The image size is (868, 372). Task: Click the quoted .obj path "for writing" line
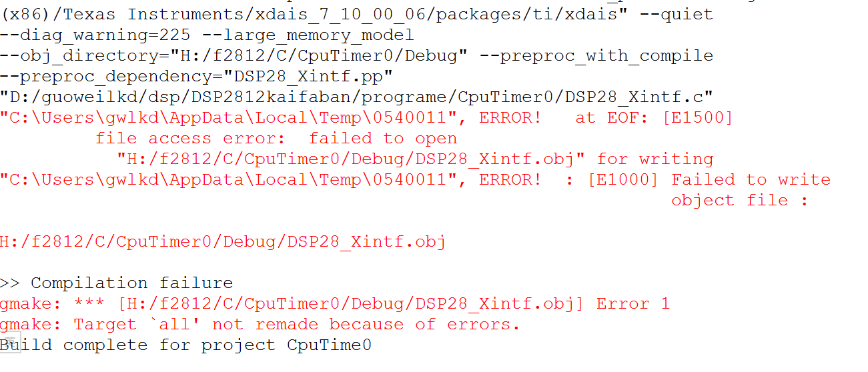click(x=415, y=159)
